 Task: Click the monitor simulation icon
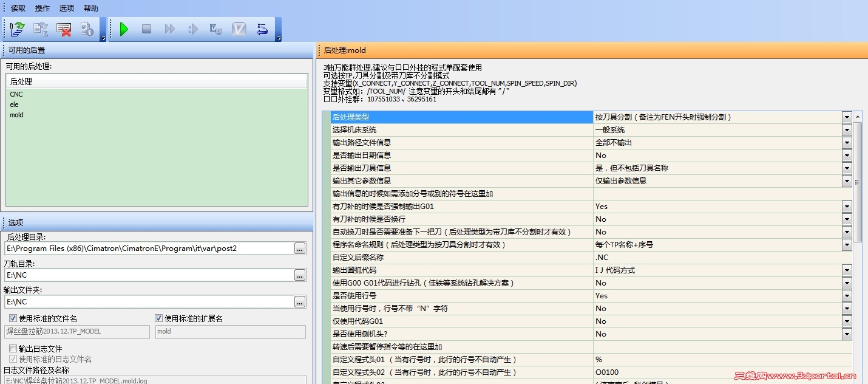coord(215,29)
